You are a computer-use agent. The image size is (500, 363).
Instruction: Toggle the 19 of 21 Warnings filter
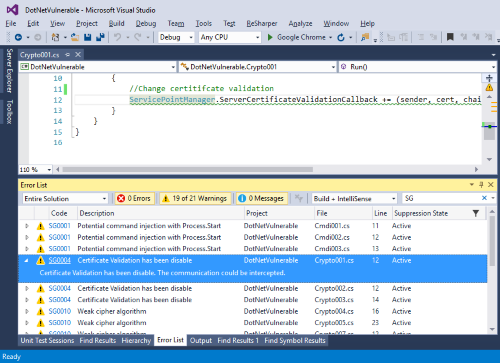point(195,198)
